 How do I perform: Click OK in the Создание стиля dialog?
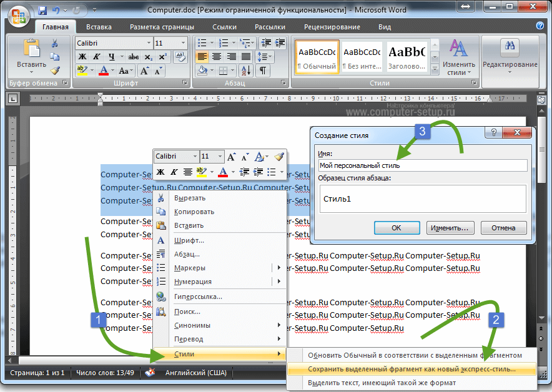point(397,228)
